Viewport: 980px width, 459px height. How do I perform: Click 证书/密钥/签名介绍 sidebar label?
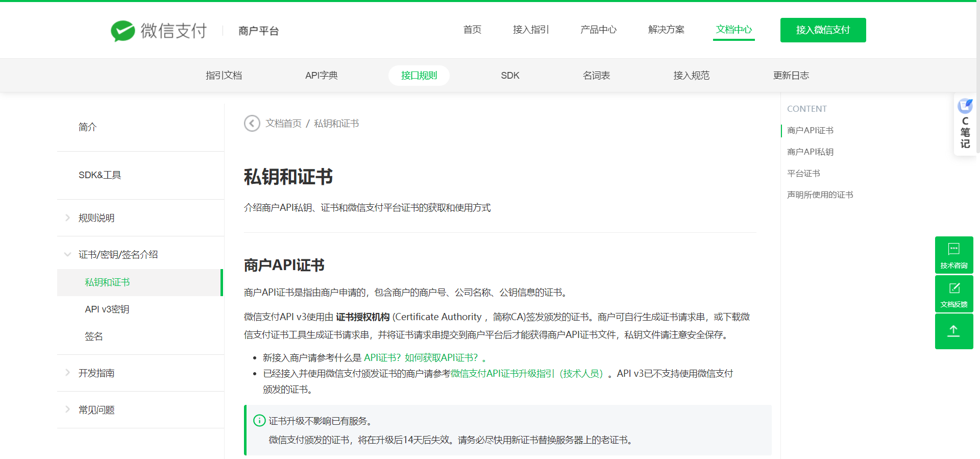tap(118, 255)
